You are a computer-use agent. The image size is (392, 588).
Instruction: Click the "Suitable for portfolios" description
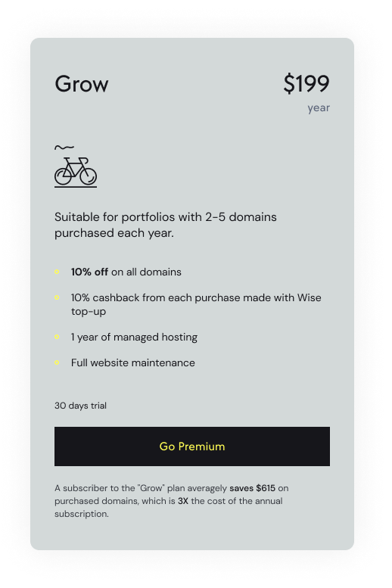pyautogui.click(x=166, y=225)
